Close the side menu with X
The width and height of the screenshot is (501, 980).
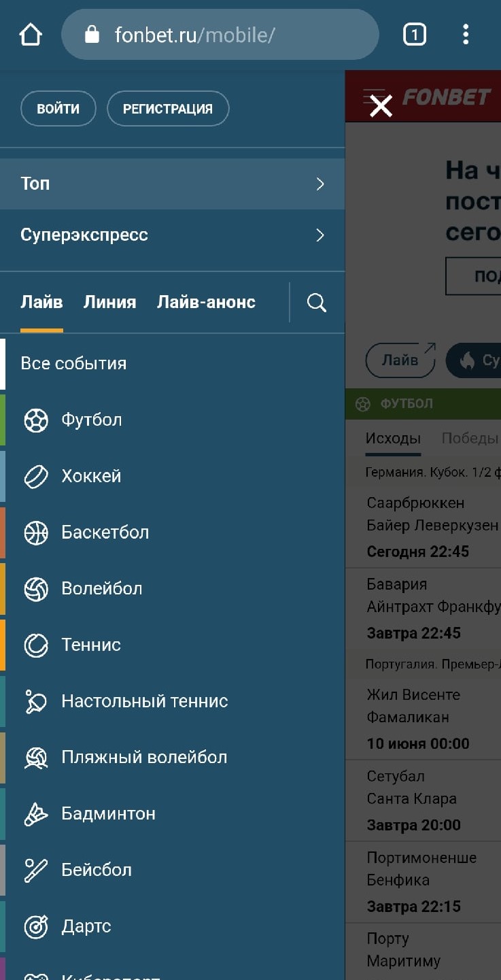pos(381,105)
